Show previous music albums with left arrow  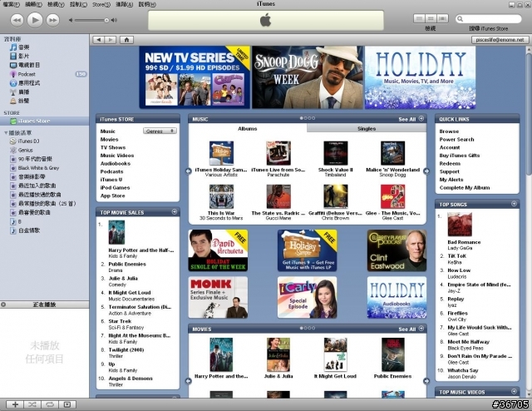pyautogui.click(x=189, y=171)
